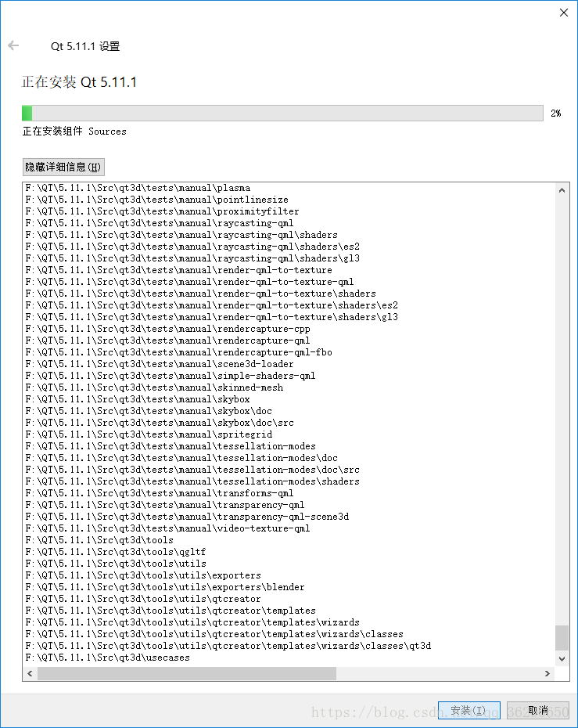This screenshot has width=578, height=728.
Task: Click the horizontal scrollbar right arrow
Action: [x=547, y=674]
